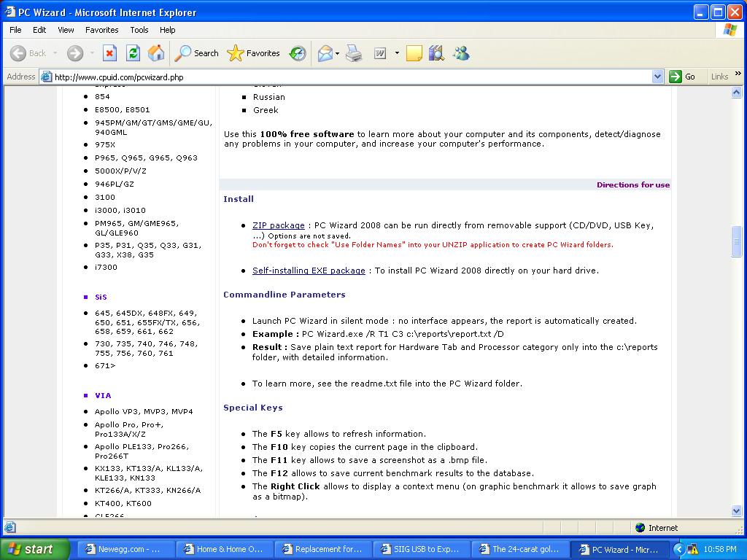Image resolution: width=747 pixels, height=560 pixels.
Task: Click the "Russian" language list item
Action: [268, 97]
